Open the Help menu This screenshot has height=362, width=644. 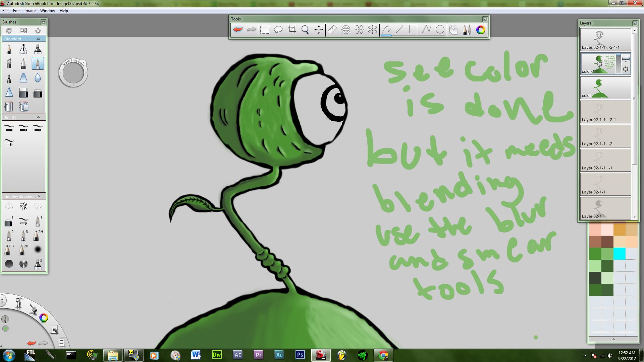click(64, 11)
